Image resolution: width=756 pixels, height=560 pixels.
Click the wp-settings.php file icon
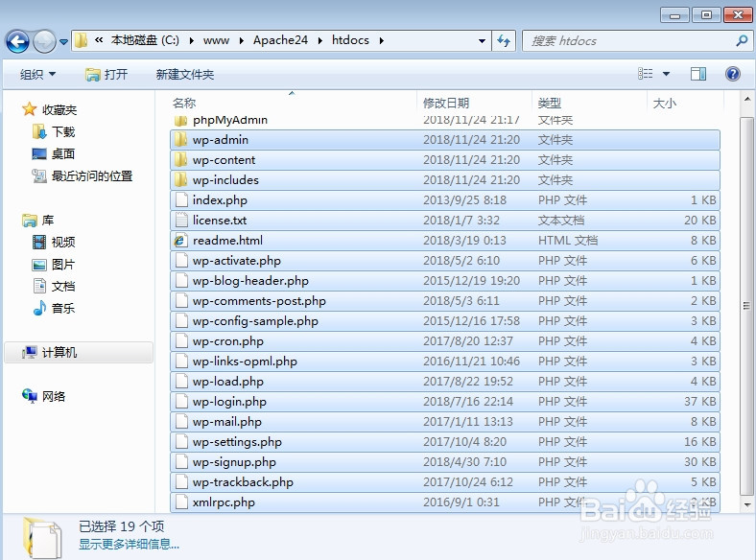(181, 442)
